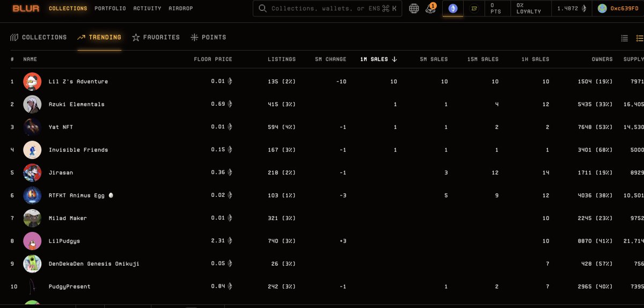Click the Yat NFT avatar
Viewport: 644px width, 308px height.
32,127
